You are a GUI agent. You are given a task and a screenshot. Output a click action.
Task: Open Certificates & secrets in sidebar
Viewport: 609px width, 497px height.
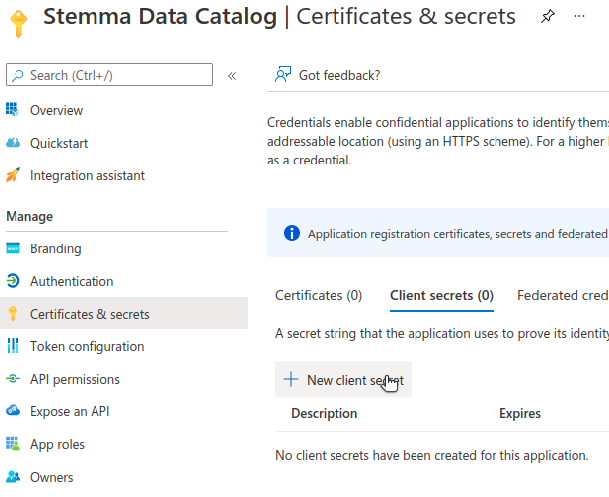pos(89,314)
